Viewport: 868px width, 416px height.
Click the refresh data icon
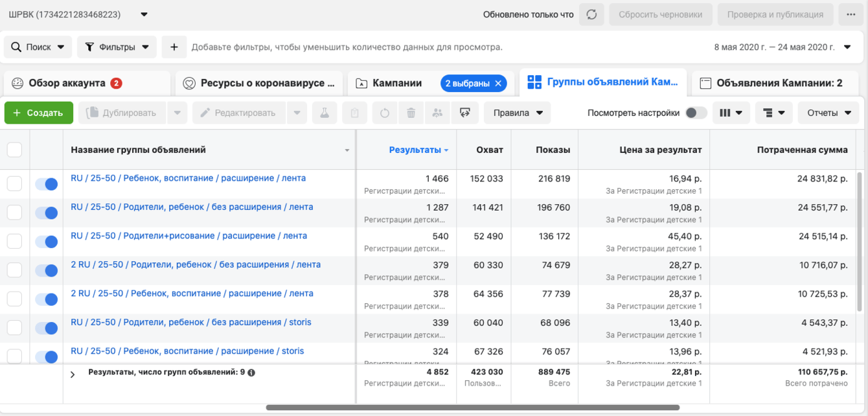[x=591, y=14]
